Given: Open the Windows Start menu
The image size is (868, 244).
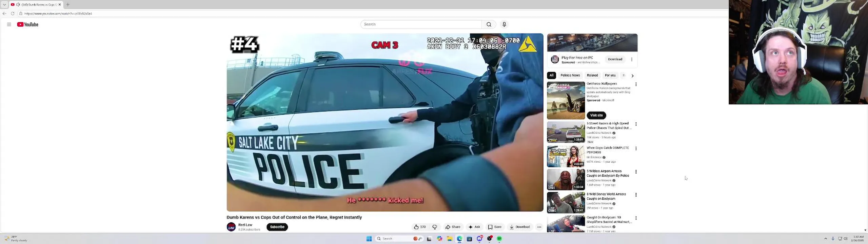Looking at the screenshot, I should click(x=369, y=239).
